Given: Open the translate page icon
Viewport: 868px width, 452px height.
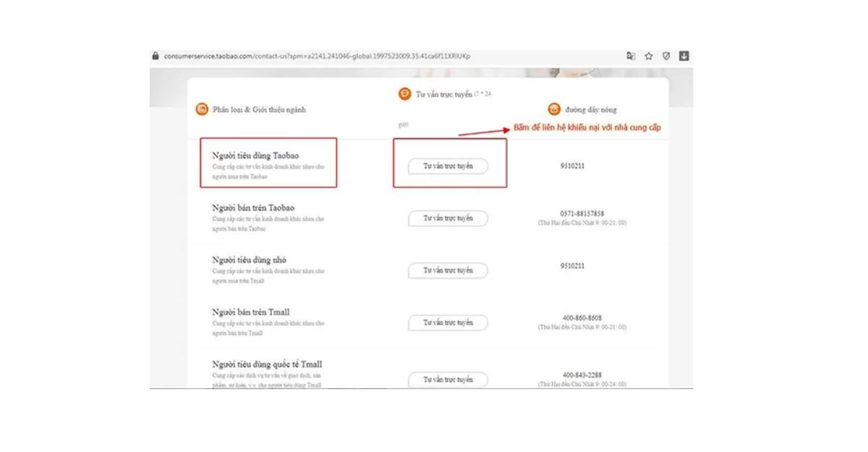Looking at the screenshot, I should tap(631, 56).
